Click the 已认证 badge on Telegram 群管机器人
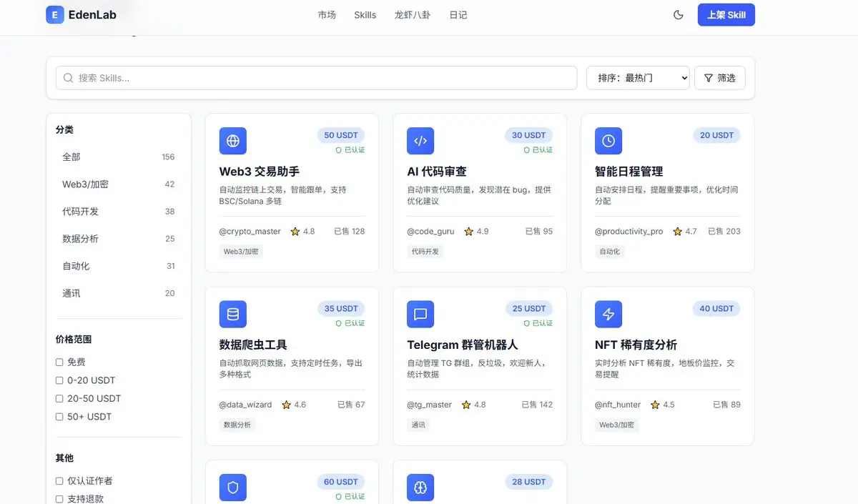Viewport: 858px width, 504px height. (x=538, y=323)
